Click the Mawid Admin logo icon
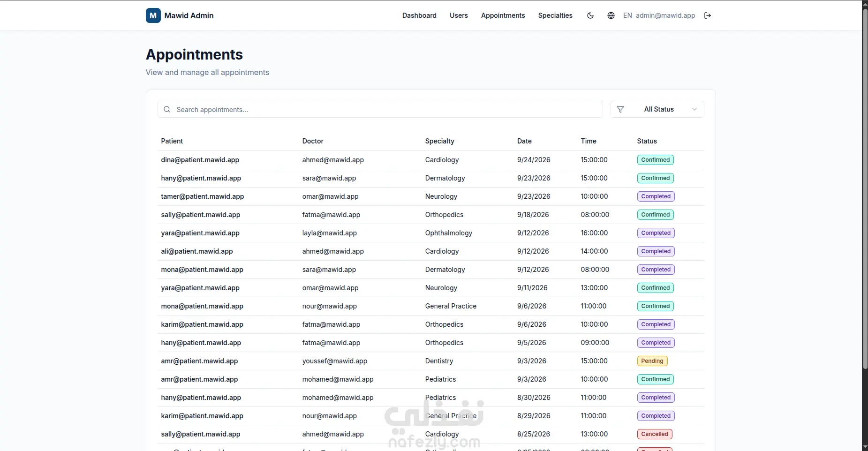The width and height of the screenshot is (868, 451). coord(153,15)
